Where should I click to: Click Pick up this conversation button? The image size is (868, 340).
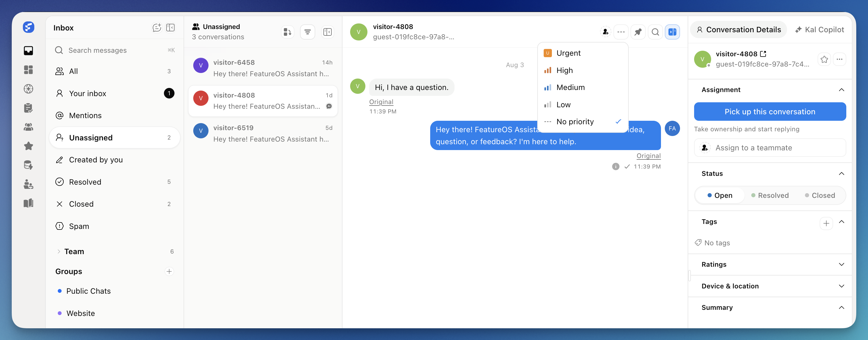click(769, 112)
